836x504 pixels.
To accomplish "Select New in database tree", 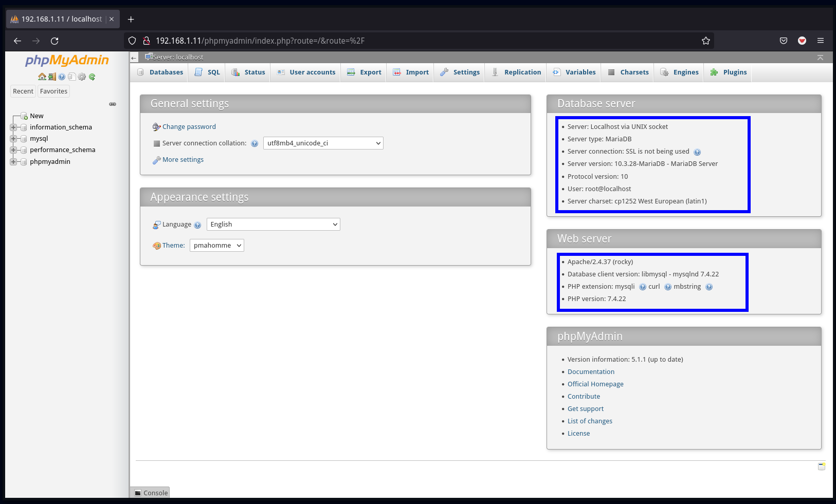I will coord(37,116).
